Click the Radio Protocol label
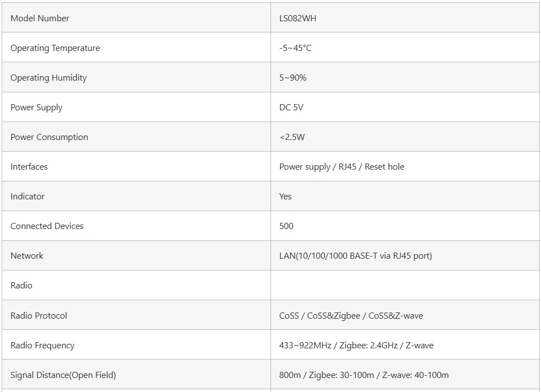The image size is (541, 392). point(39,315)
